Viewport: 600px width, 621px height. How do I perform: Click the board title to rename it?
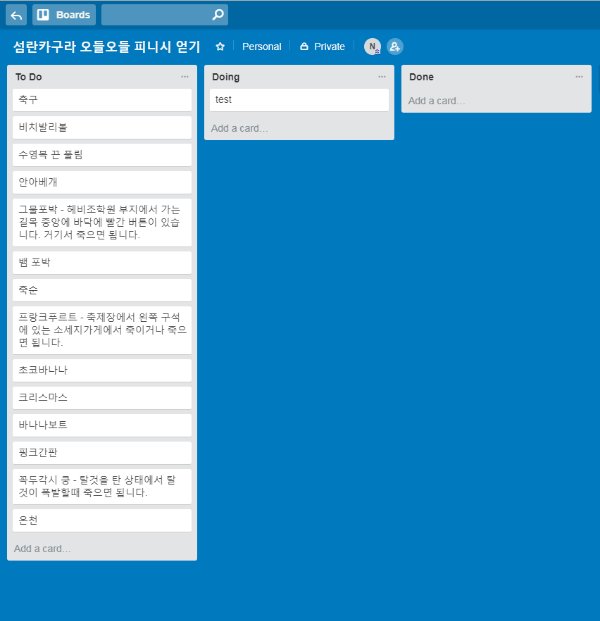(106, 47)
